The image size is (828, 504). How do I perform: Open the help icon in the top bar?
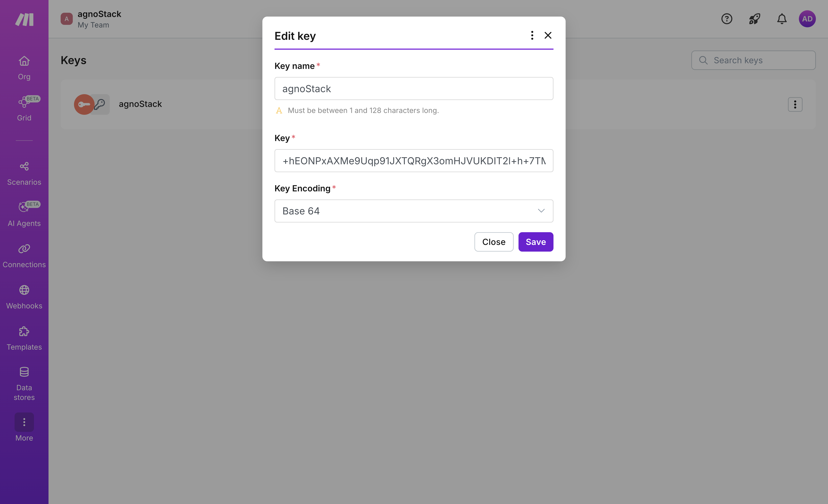pos(727,19)
